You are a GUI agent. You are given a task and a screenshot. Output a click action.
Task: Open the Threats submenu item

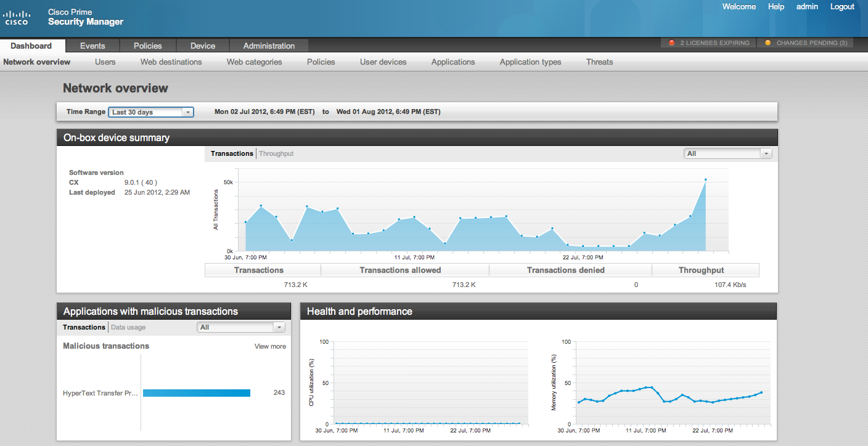click(599, 62)
